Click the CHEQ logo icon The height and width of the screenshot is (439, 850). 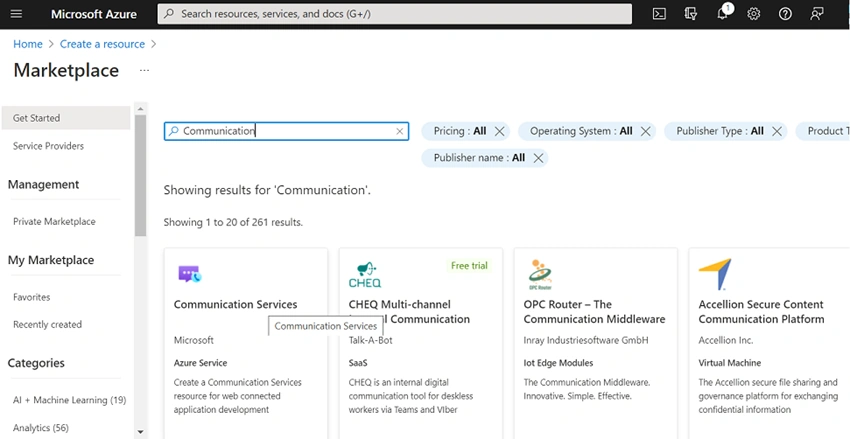[x=365, y=275]
